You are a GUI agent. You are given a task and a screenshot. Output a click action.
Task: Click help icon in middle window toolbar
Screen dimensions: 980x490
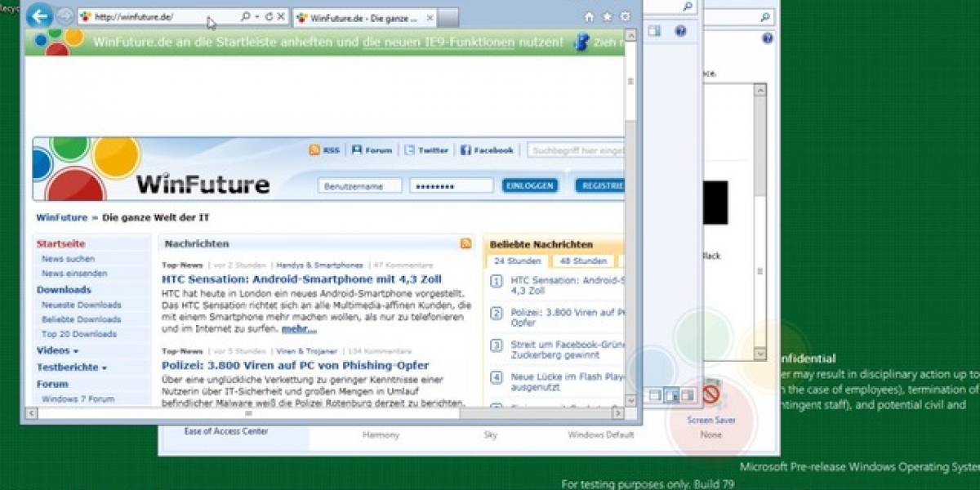point(680,32)
